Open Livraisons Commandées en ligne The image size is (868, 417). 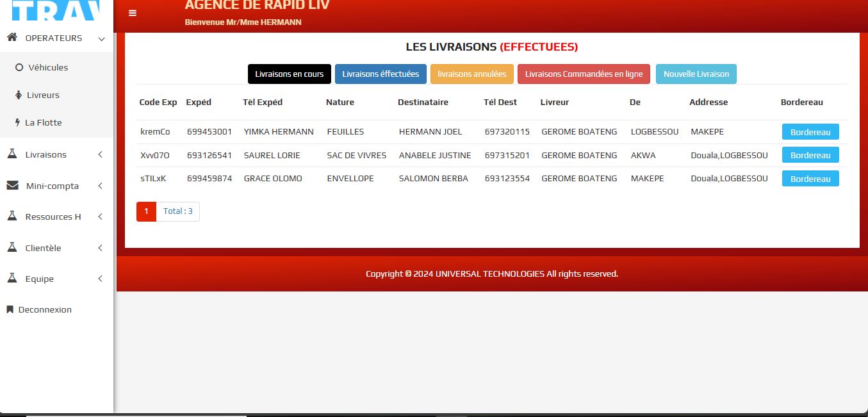(x=584, y=74)
